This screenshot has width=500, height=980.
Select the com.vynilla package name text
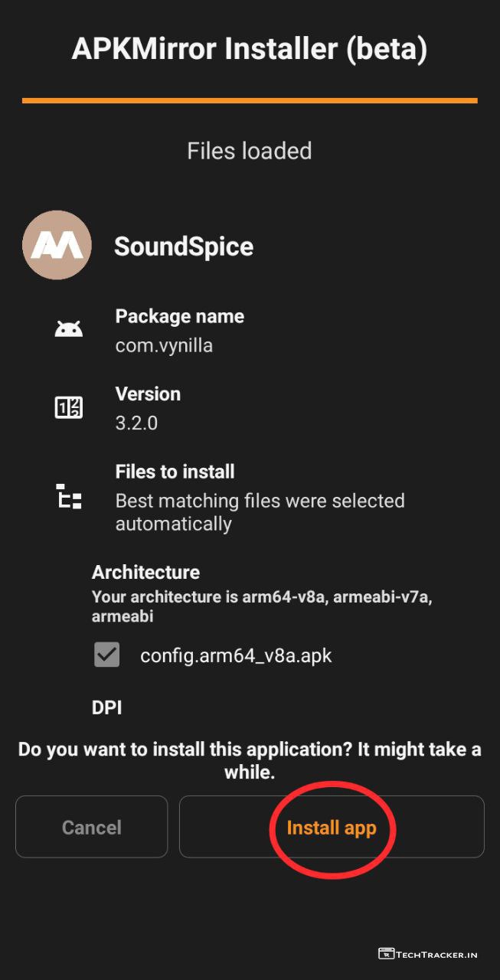point(164,345)
